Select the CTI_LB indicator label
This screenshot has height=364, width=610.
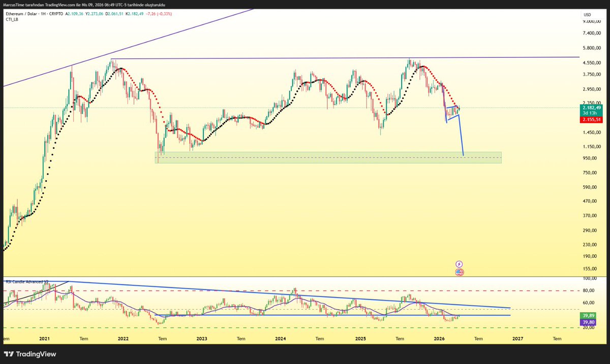coord(12,19)
